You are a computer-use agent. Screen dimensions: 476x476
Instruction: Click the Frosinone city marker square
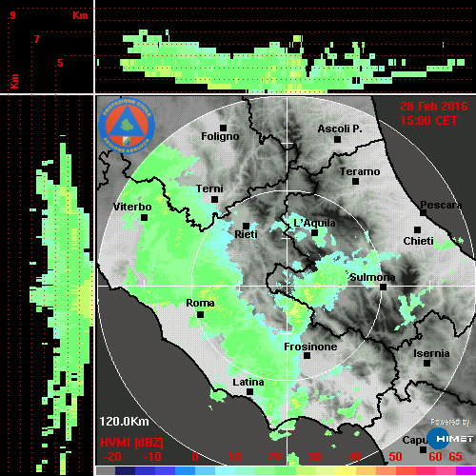tap(307, 356)
